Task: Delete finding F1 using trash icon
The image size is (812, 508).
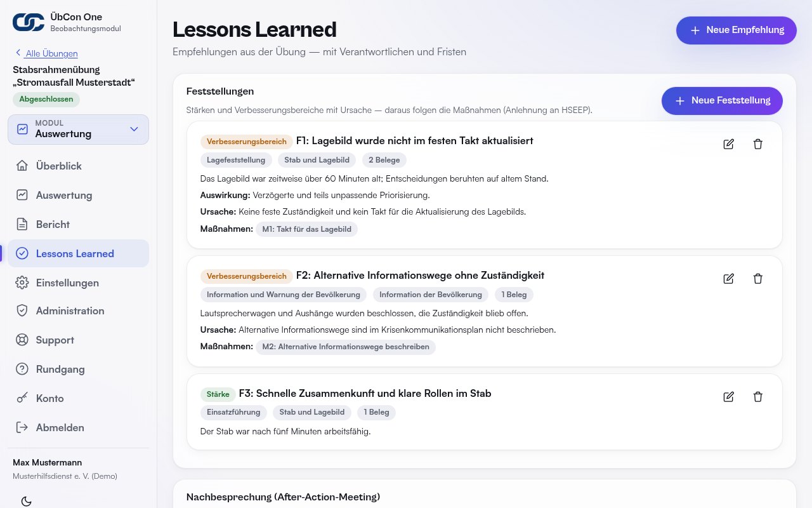Action: (757, 144)
